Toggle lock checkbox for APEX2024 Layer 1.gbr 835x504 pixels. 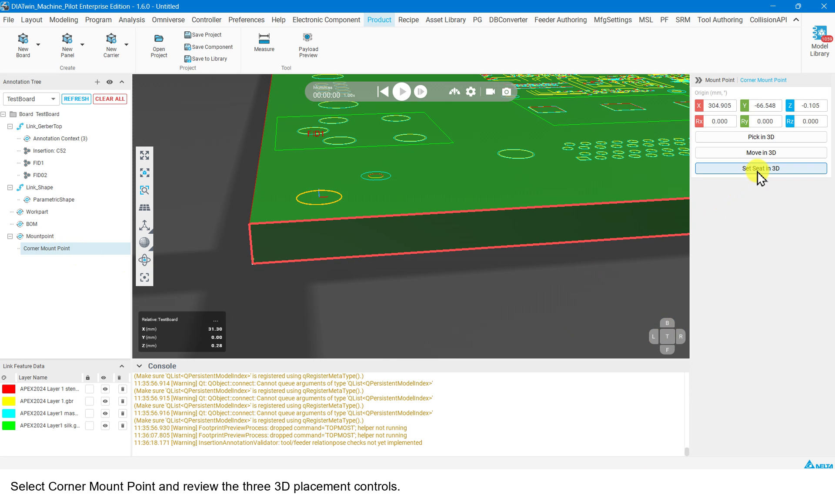coord(89,401)
